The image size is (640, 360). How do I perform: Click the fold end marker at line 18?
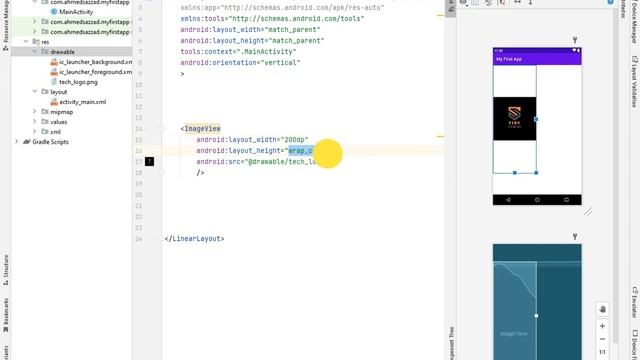(162, 173)
